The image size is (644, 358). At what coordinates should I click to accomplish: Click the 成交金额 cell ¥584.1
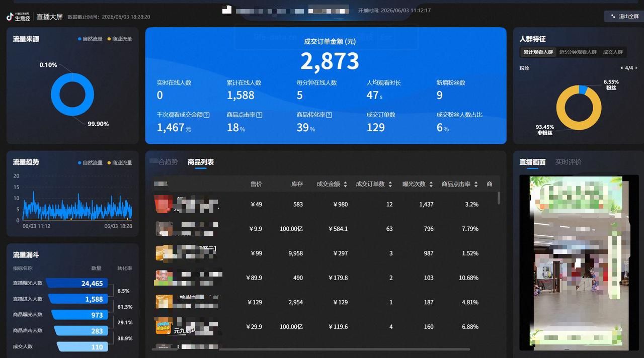click(x=338, y=229)
